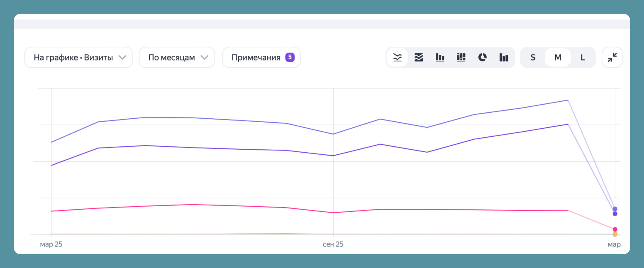Click the blue-violet end point on the chart
644x268 pixels.
[x=615, y=209]
